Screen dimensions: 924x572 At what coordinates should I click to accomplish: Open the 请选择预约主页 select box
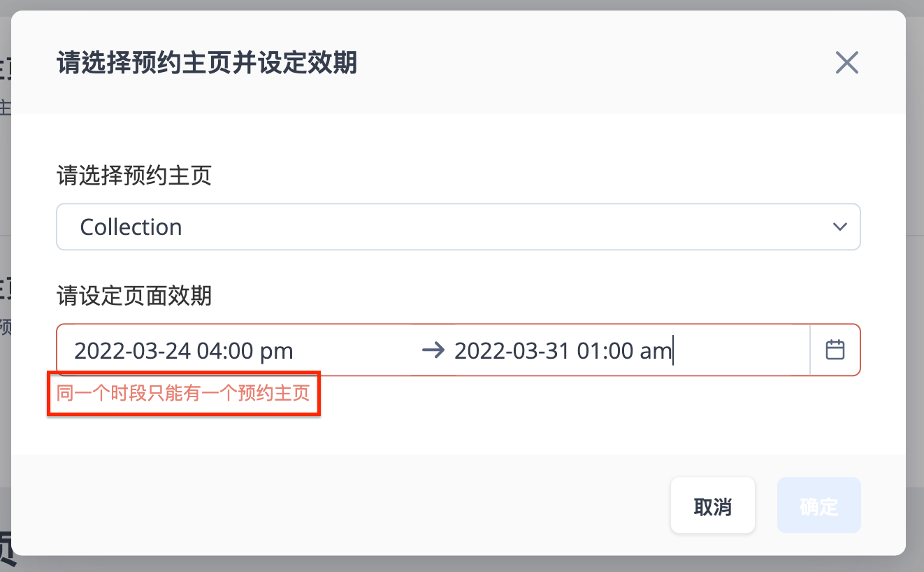459,227
